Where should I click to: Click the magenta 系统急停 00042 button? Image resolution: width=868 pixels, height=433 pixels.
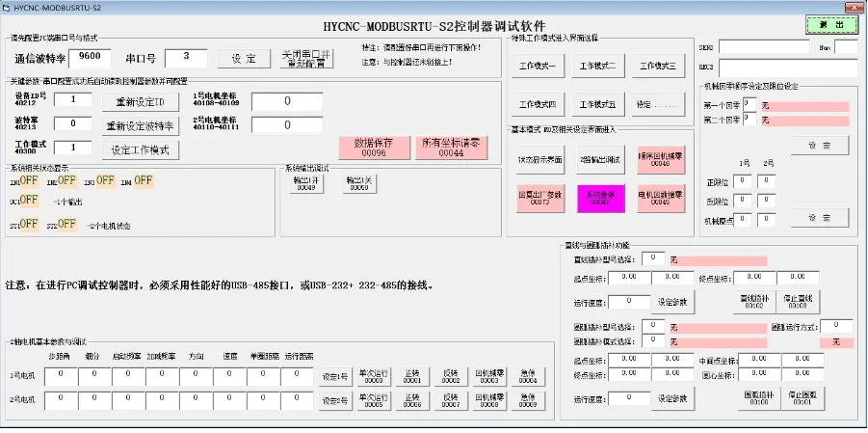click(600, 199)
